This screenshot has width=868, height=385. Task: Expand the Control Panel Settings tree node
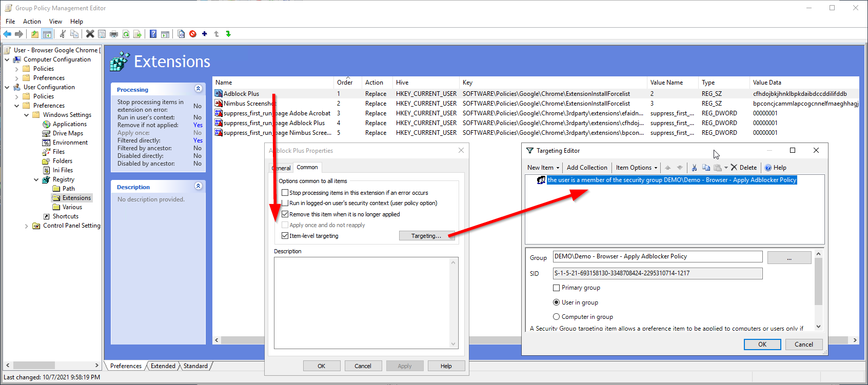coord(27,226)
